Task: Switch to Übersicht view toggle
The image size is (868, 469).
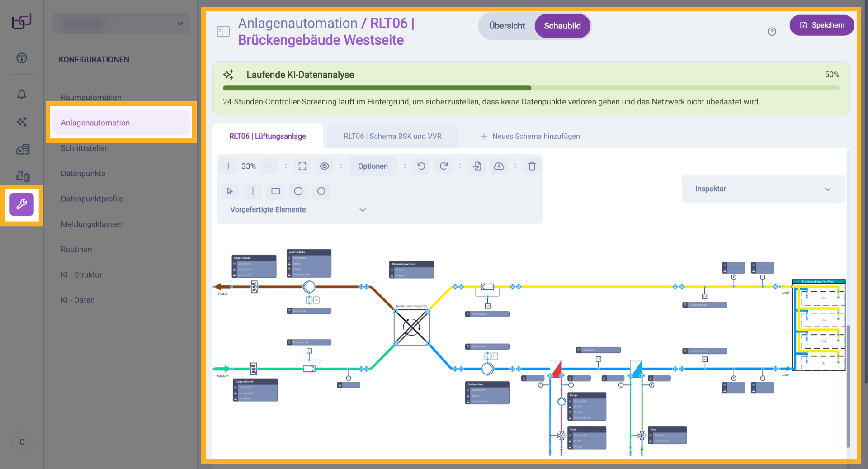Action: click(x=507, y=26)
